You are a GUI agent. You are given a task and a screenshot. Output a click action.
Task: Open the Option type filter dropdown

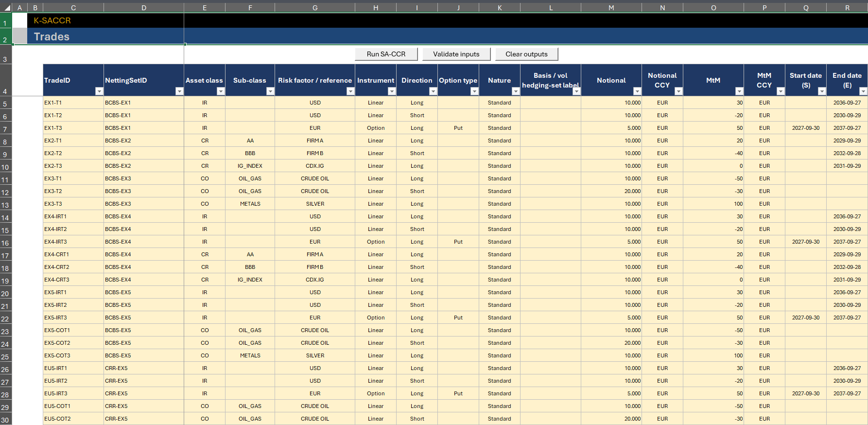(474, 91)
